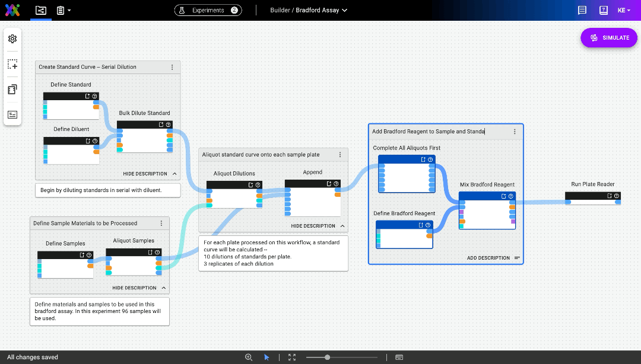
Task: Open the KE account dropdown
Action: point(624,10)
